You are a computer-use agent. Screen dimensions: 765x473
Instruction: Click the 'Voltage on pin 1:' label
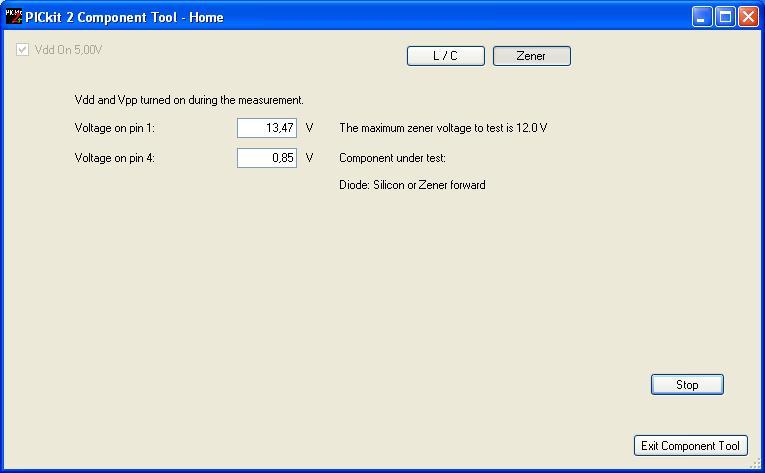pyautogui.click(x=114, y=128)
